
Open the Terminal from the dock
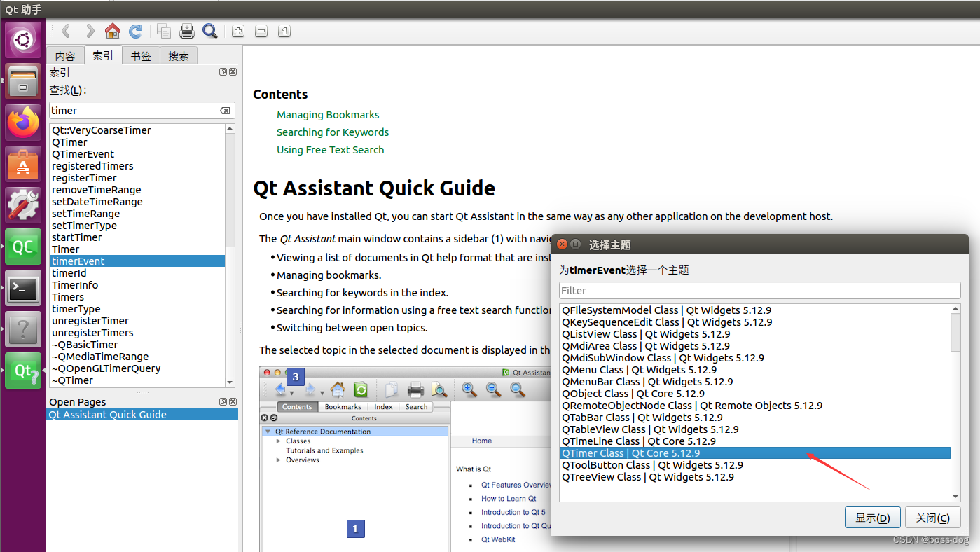[23, 288]
